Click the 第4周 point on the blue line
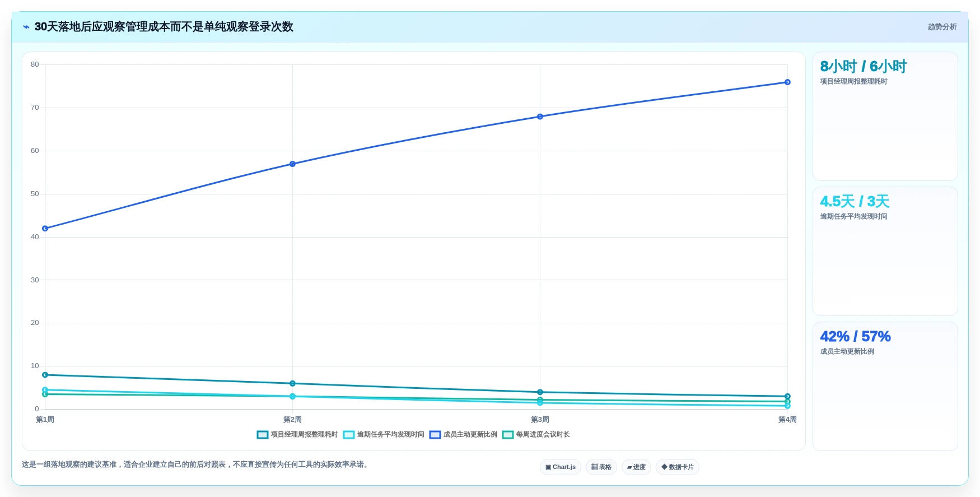This screenshot has width=980, height=497. 787,82
